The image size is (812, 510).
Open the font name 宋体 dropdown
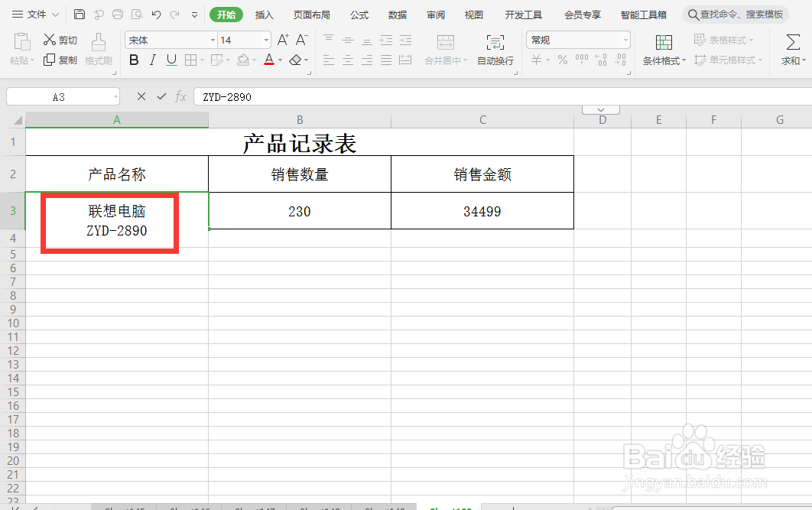(x=213, y=40)
